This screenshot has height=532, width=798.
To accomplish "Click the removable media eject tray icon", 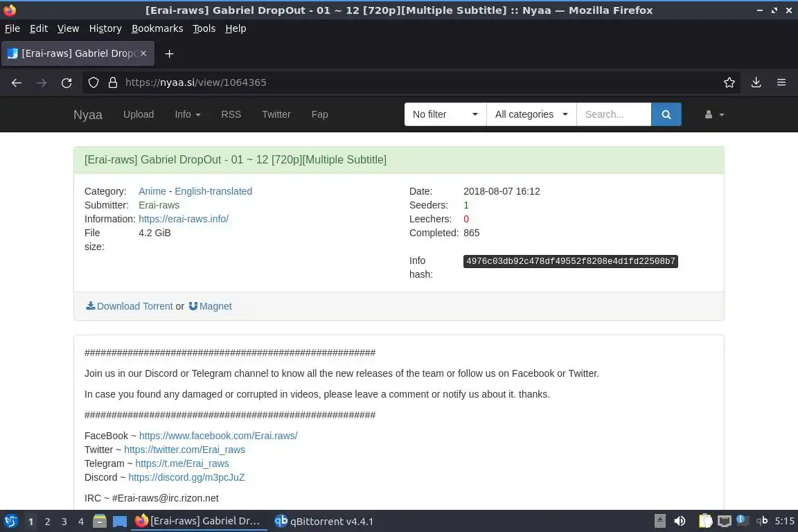I will [x=659, y=521].
